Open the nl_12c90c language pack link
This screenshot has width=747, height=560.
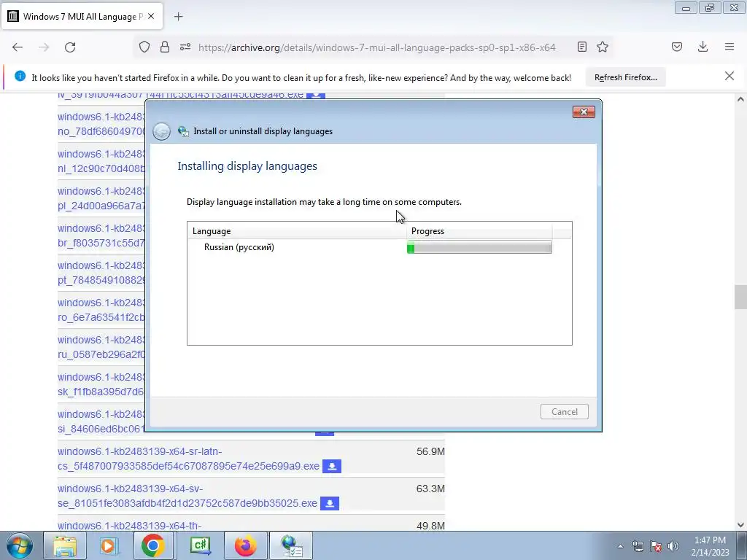(x=101, y=161)
